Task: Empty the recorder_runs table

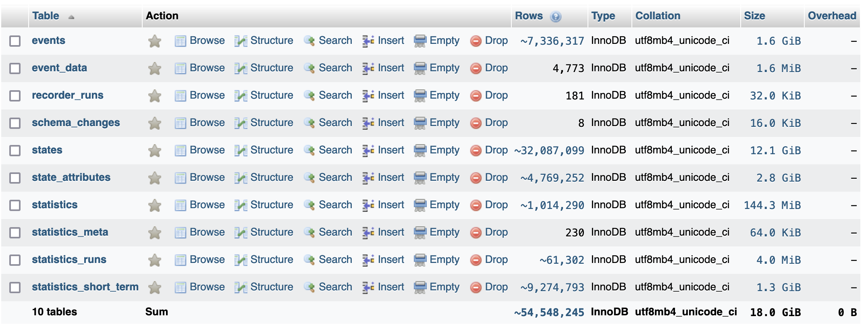Action: (444, 95)
